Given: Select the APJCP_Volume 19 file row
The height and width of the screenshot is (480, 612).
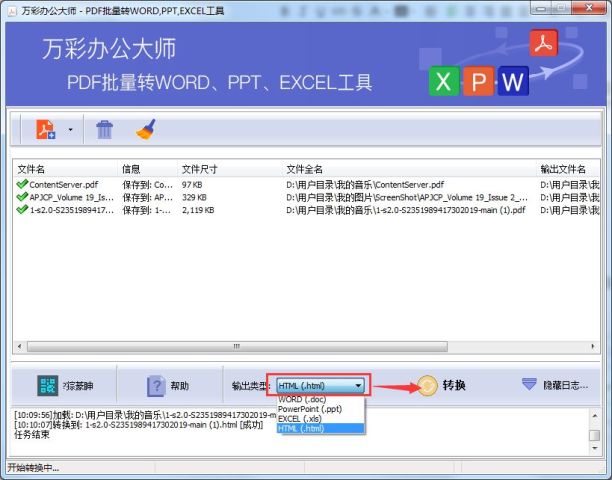Looking at the screenshot, I should pyautogui.click(x=306, y=197).
